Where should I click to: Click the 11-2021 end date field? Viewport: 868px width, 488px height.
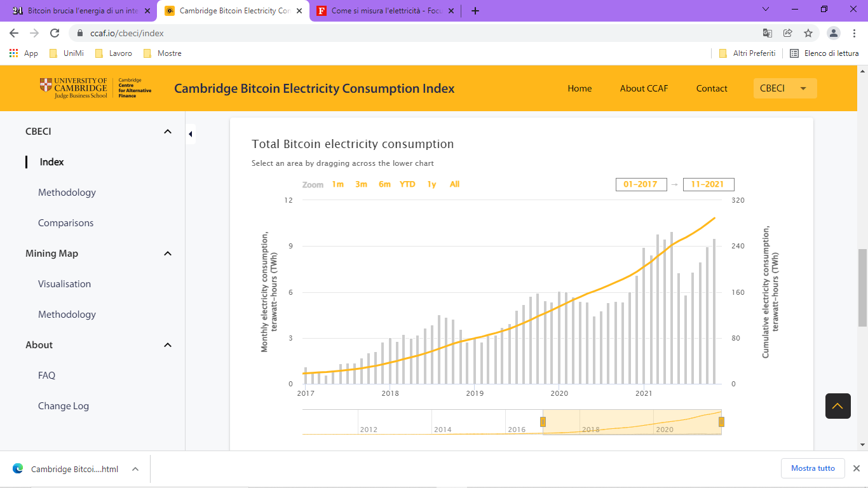click(x=709, y=184)
